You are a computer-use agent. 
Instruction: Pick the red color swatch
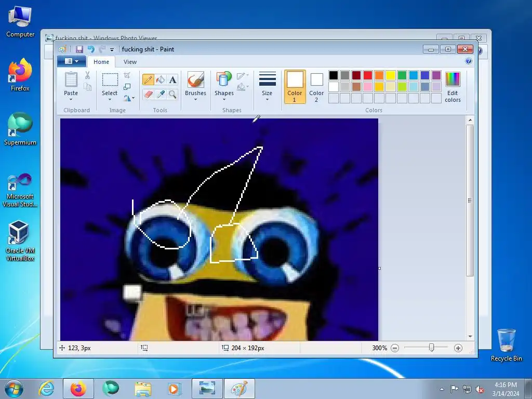coord(367,75)
